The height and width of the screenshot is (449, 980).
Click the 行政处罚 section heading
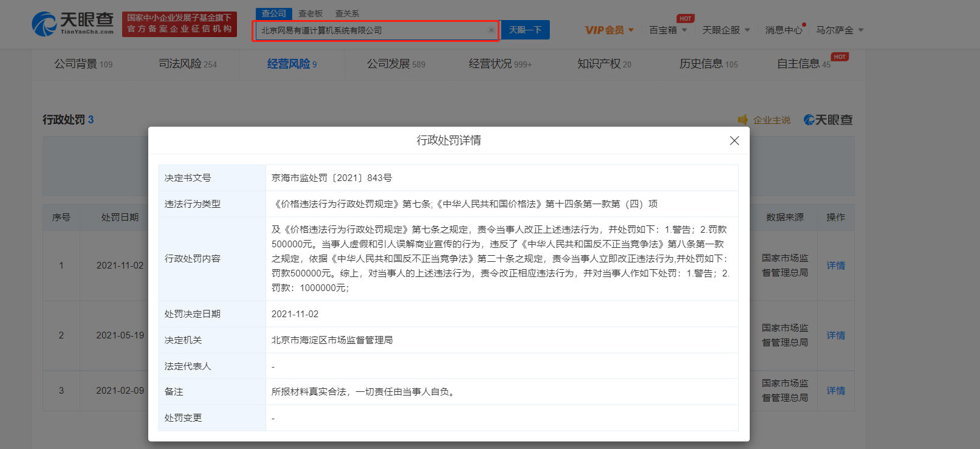[x=68, y=120]
